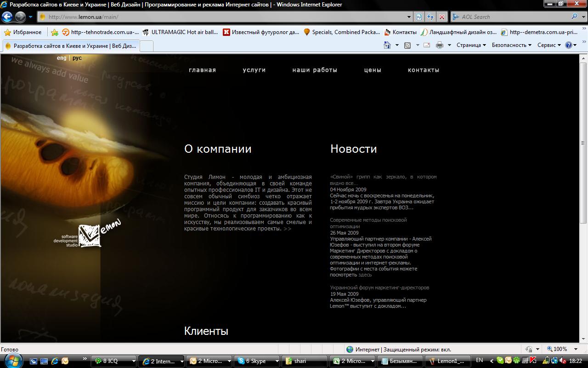The image size is (588, 368).
Task: Expand the Страница dropdown menu
Action: (x=471, y=45)
